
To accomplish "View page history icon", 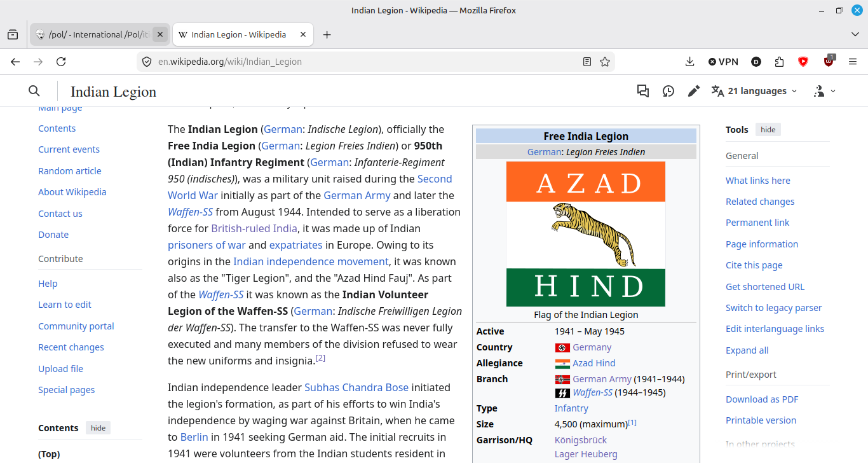I will [x=668, y=91].
